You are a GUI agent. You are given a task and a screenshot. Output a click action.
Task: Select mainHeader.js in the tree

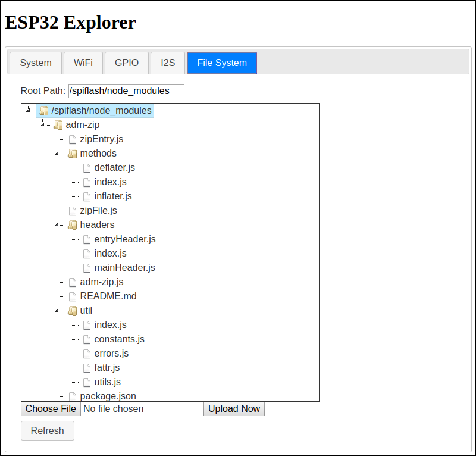tap(124, 268)
